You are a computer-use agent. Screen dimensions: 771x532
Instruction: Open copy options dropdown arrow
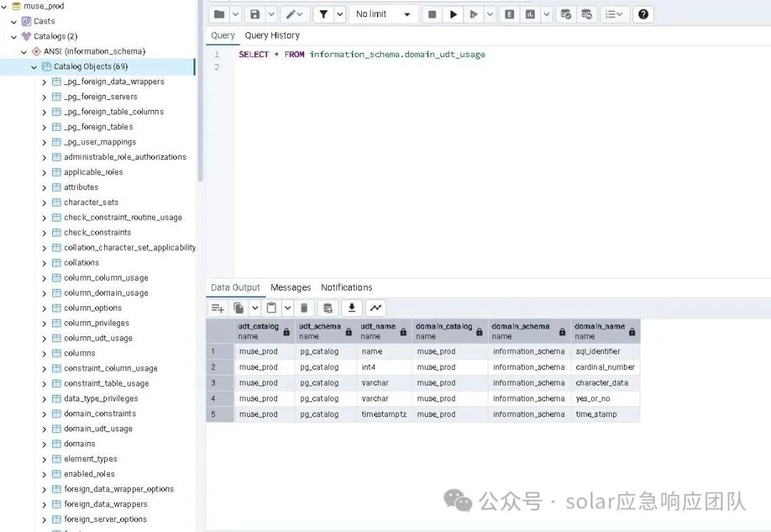[x=255, y=308]
